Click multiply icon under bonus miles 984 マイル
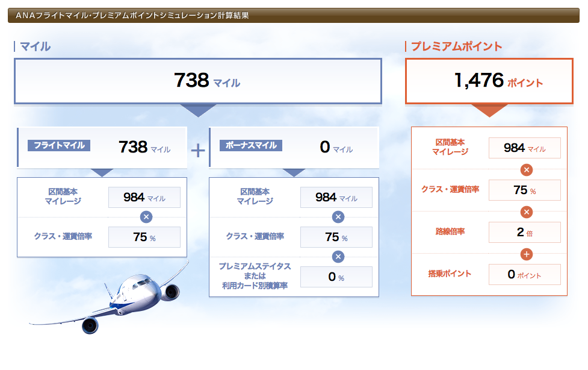 (338, 217)
